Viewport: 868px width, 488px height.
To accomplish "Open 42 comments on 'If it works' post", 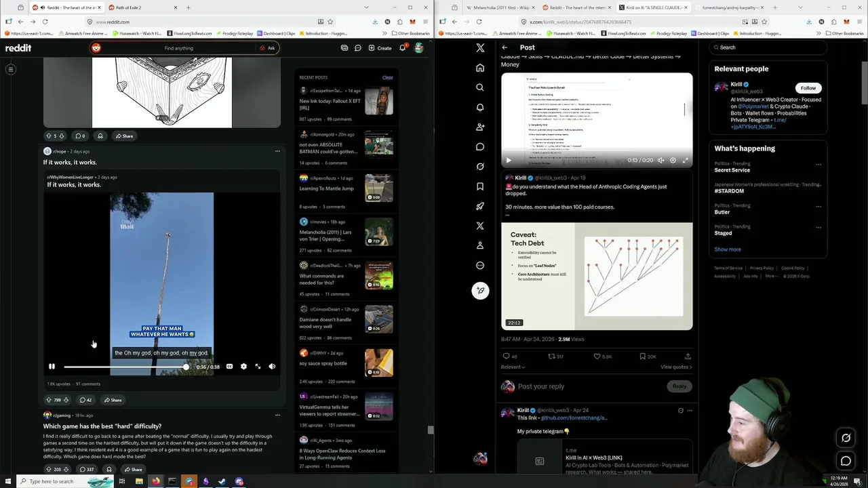I will (85, 400).
